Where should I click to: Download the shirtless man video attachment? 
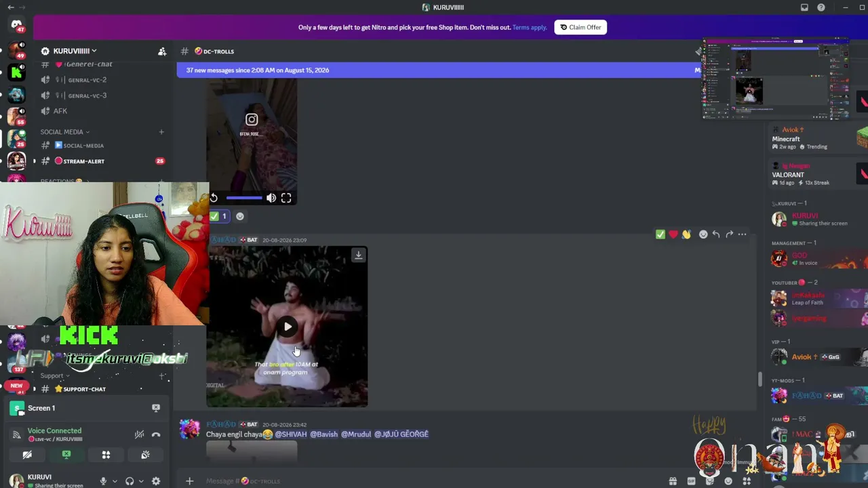click(358, 256)
